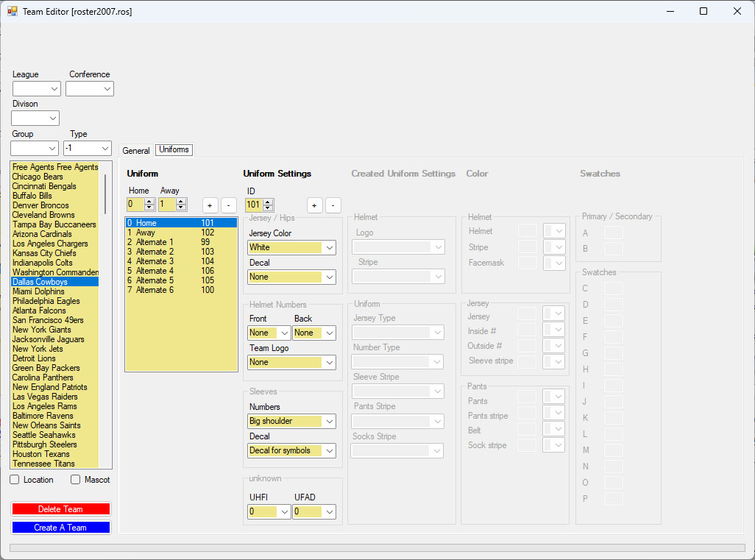Select New York Giants in team list
Image resolution: width=755 pixels, height=560 pixels.
55,330
